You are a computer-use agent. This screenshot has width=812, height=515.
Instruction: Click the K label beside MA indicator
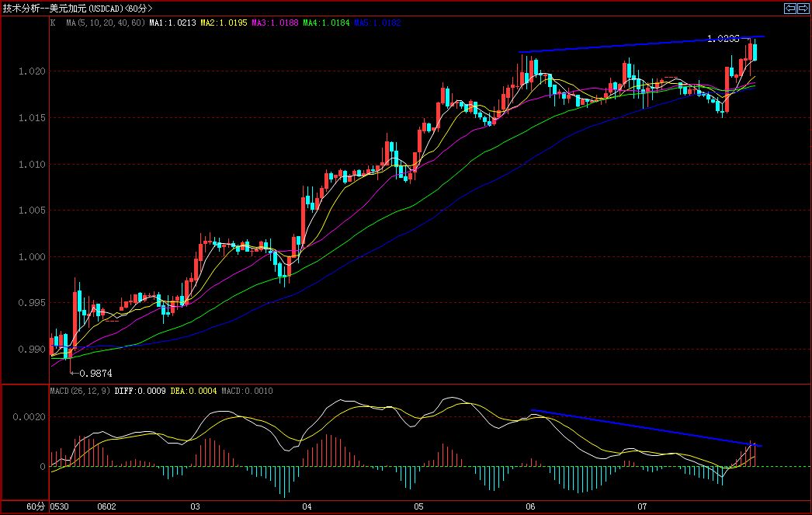click(53, 23)
